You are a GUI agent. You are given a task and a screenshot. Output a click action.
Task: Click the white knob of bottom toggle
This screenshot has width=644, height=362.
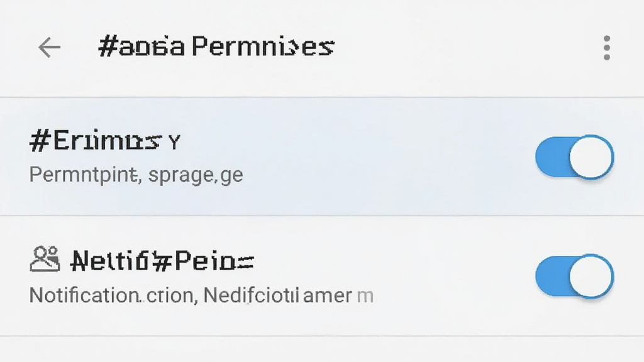click(x=591, y=276)
